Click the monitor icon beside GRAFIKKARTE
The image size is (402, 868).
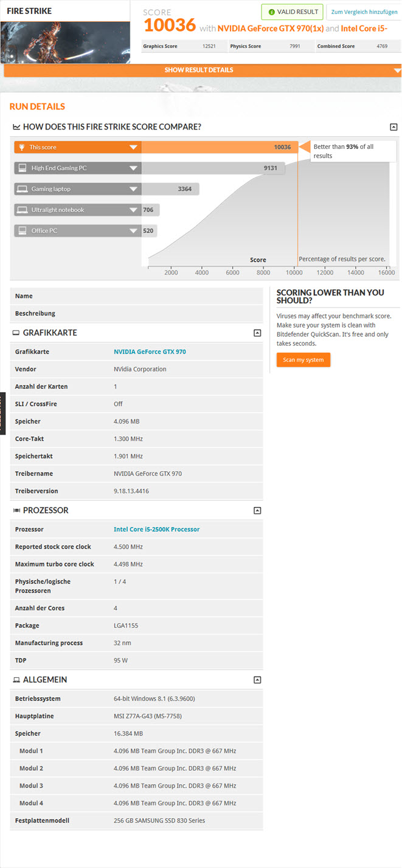[16, 333]
